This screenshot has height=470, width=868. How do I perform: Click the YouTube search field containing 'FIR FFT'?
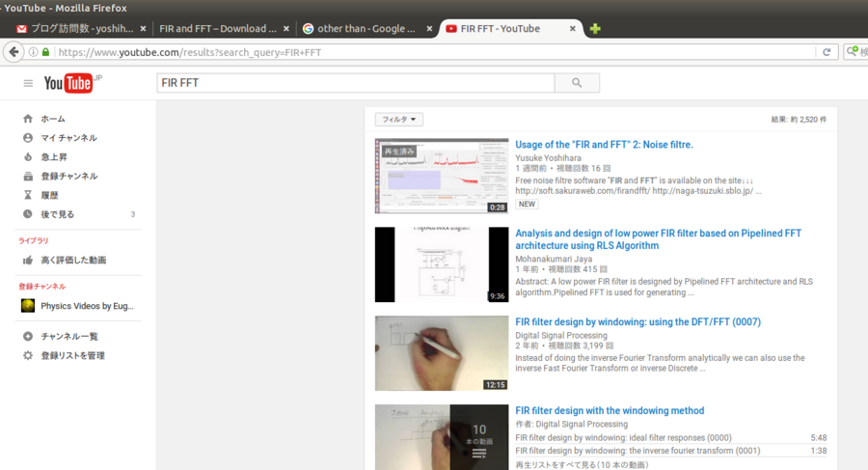tap(357, 83)
